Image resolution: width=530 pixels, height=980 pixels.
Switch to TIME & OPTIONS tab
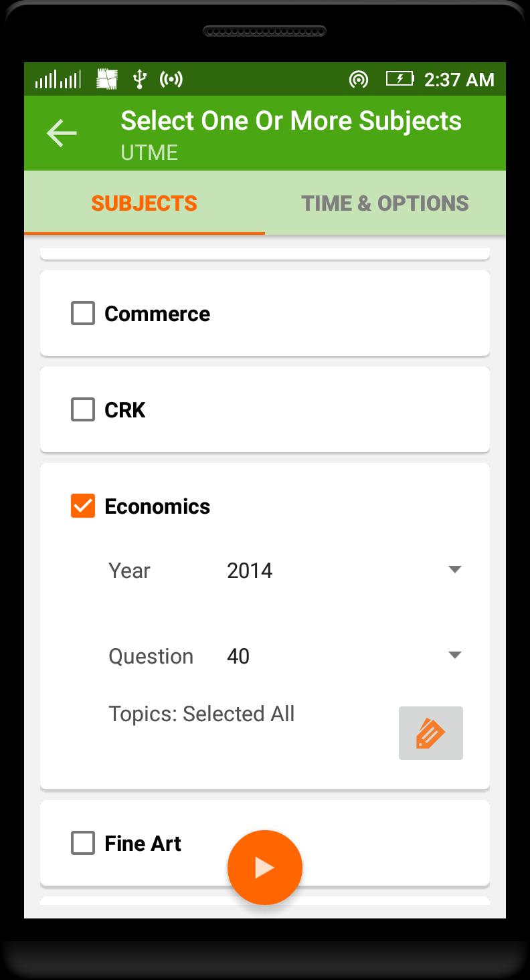pos(385,203)
